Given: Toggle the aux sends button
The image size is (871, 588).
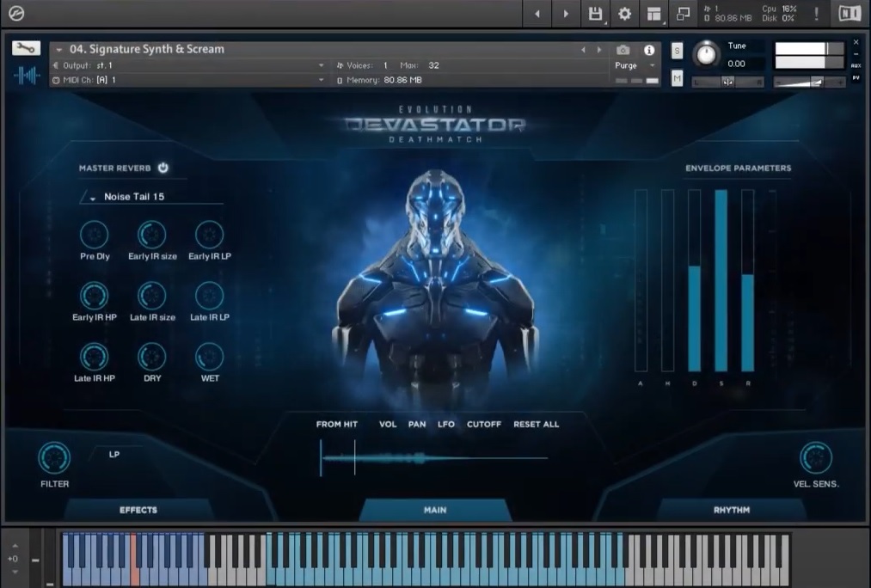Looking at the screenshot, I should tap(856, 65).
